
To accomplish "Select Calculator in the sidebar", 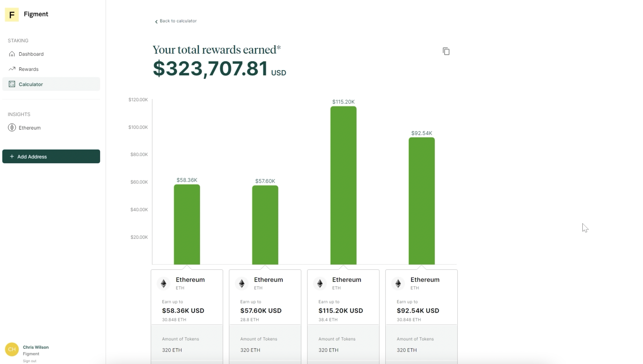I will pos(51,84).
